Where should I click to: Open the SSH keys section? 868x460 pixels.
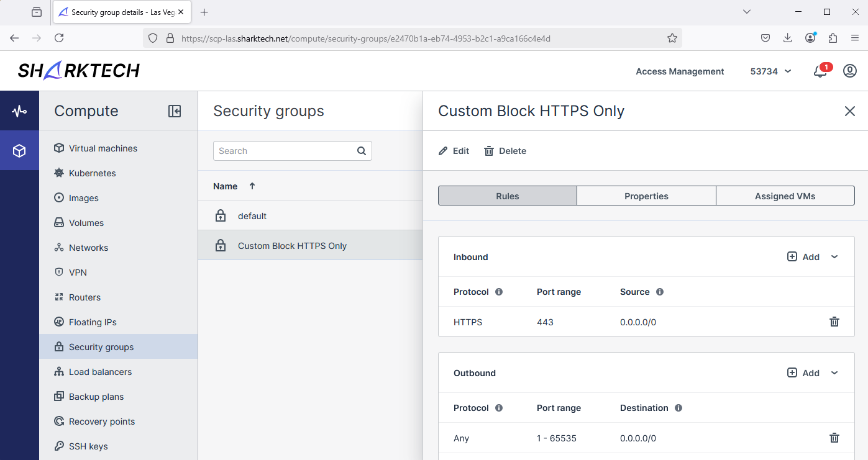pos(89,446)
